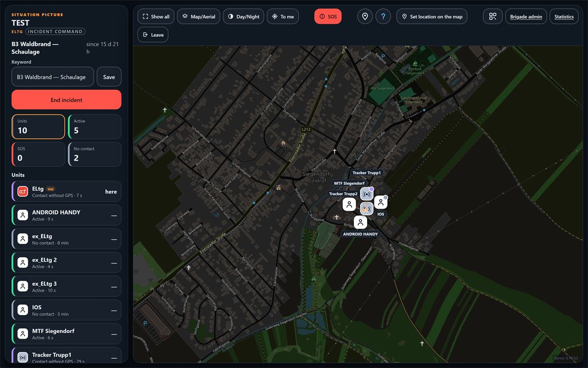Screen dimensions: 588x368
Task: Focus the Keyword input field
Action: [53, 77]
